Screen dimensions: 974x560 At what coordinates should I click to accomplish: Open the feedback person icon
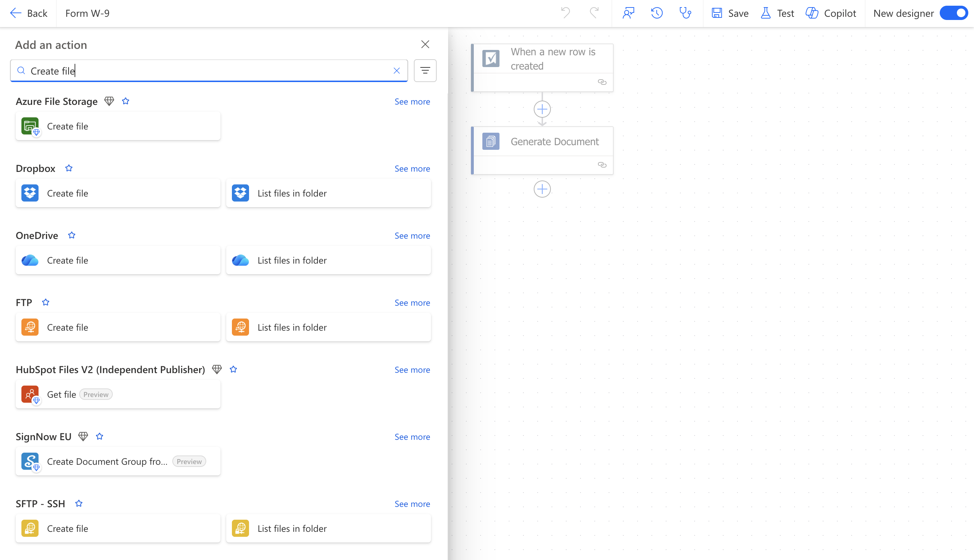pyautogui.click(x=628, y=13)
